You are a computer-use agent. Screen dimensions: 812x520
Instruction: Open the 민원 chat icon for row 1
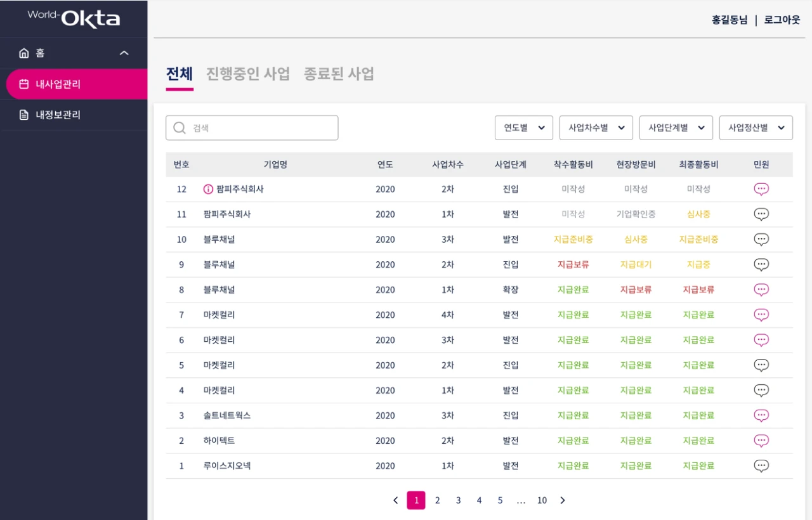pos(761,466)
